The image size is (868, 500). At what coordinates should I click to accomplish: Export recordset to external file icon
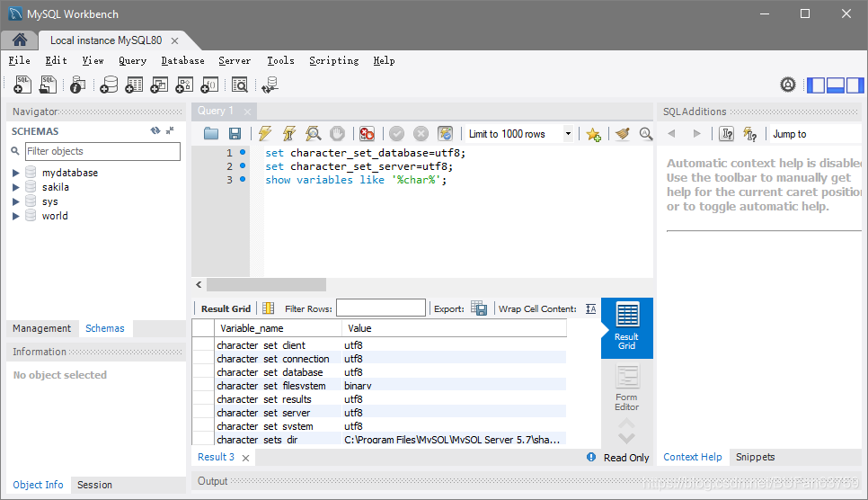coord(479,308)
